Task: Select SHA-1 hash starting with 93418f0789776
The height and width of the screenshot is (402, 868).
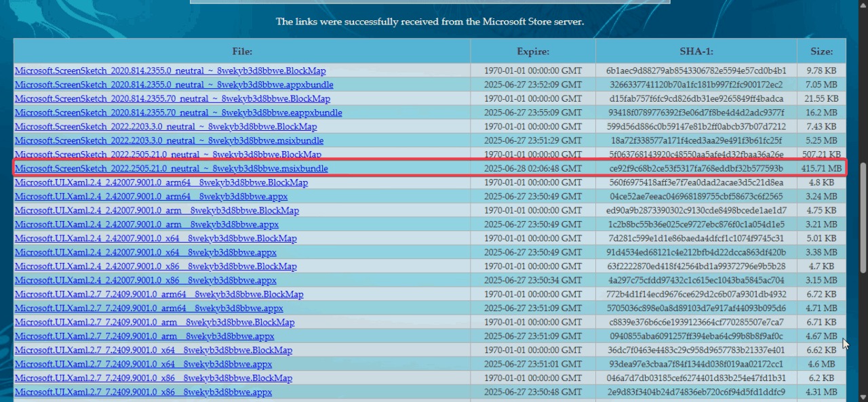Action: 696,113
